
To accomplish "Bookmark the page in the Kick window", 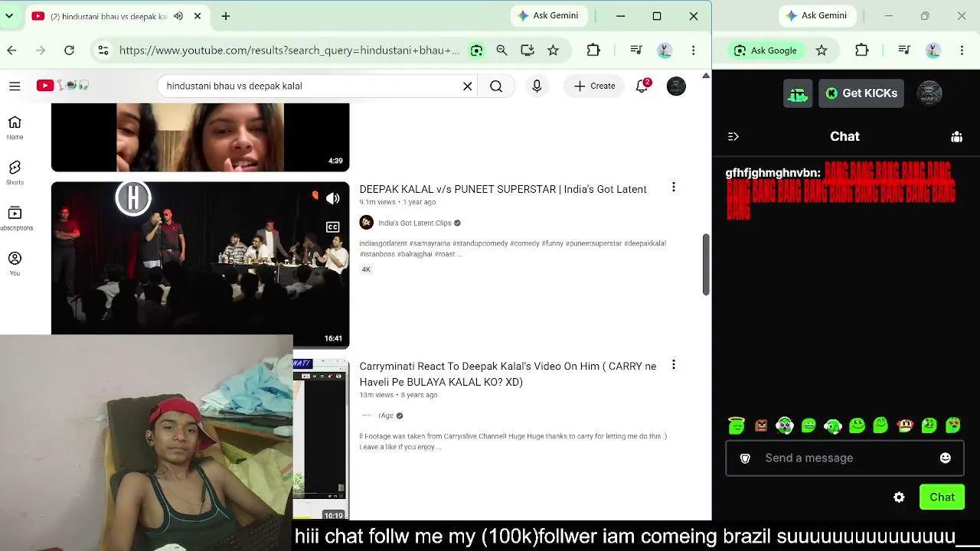I will pos(822,51).
